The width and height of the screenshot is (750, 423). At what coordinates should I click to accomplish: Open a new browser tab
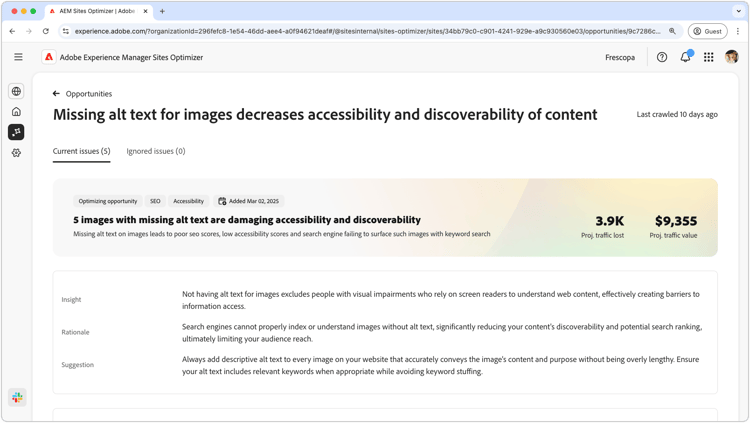pyautogui.click(x=162, y=11)
